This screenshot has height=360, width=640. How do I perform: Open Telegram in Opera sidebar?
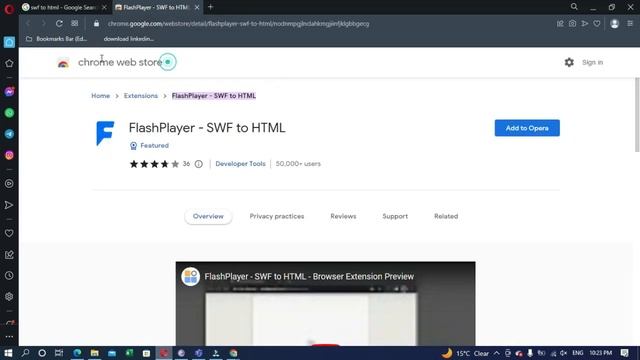click(x=9, y=134)
